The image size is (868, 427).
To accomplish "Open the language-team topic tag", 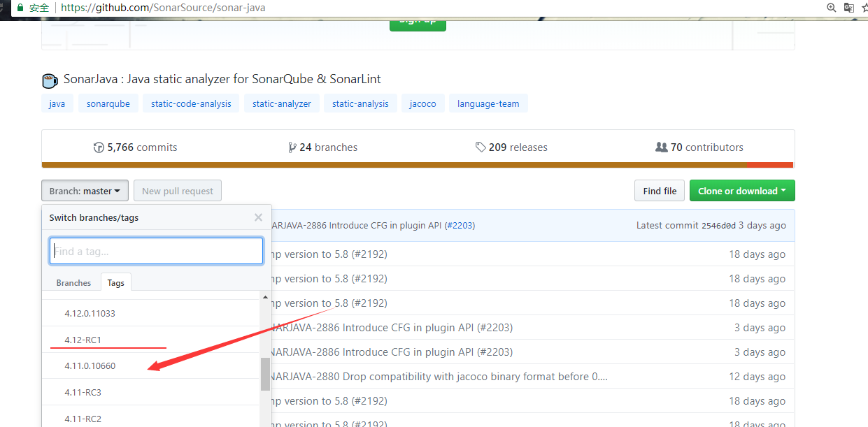I will (488, 103).
